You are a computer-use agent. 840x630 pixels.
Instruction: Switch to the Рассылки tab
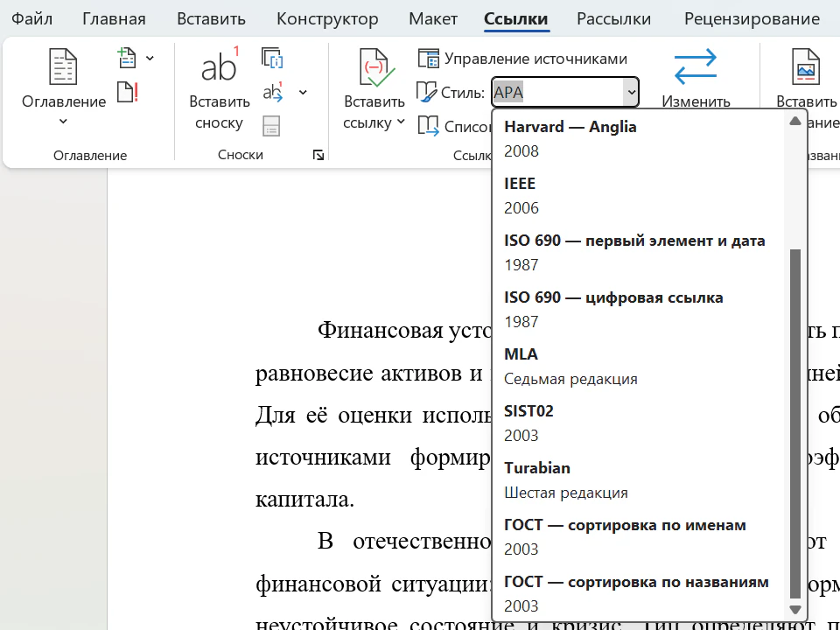pos(613,18)
